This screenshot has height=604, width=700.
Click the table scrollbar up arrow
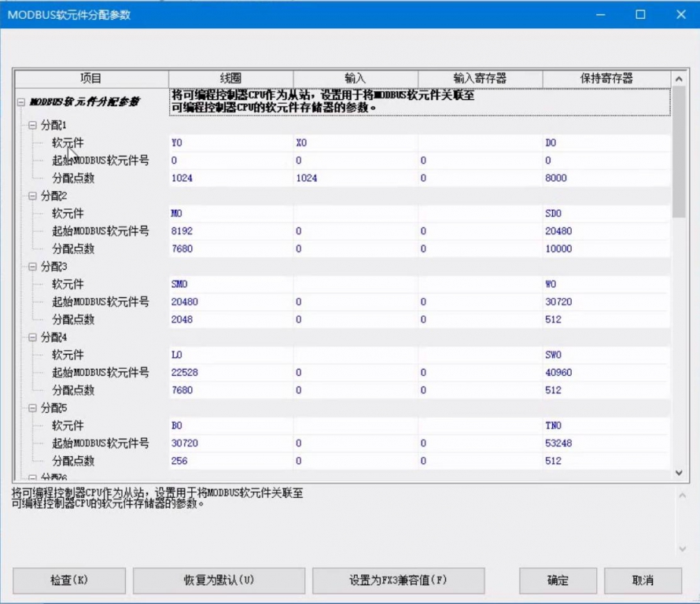click(679, 79)
